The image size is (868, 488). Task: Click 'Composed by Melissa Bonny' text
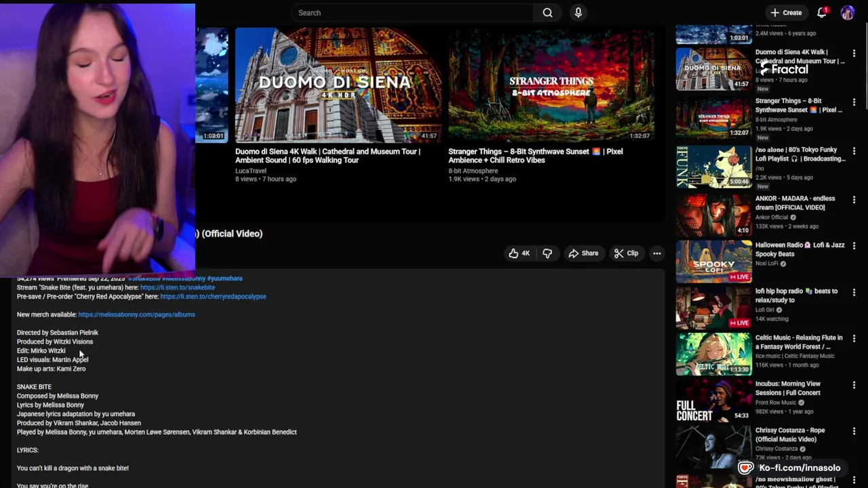[58, 396]
